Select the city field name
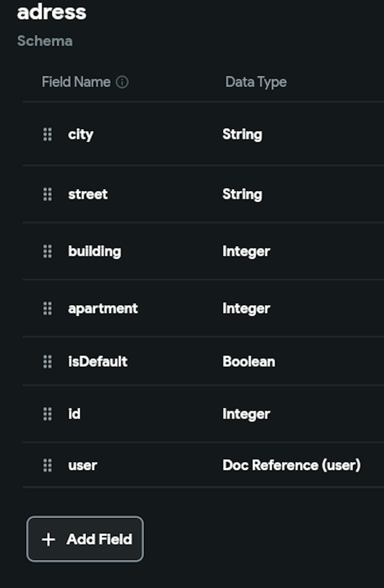 tap(81, 135)
